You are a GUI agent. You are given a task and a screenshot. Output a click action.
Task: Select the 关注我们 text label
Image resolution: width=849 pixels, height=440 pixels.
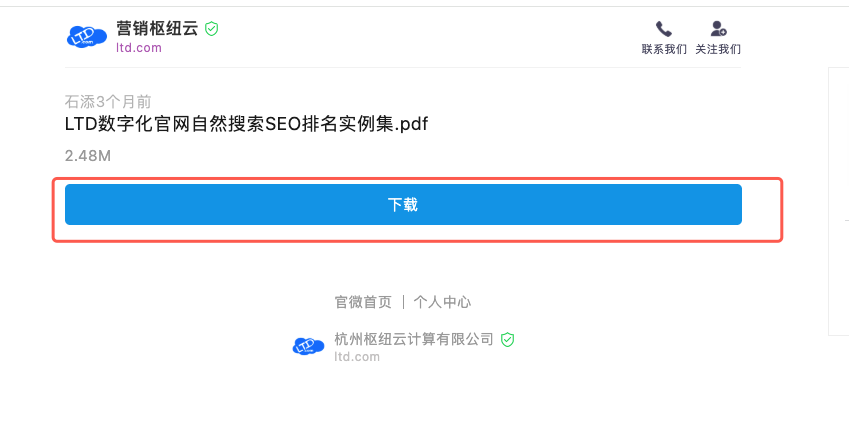coord(718,49)
